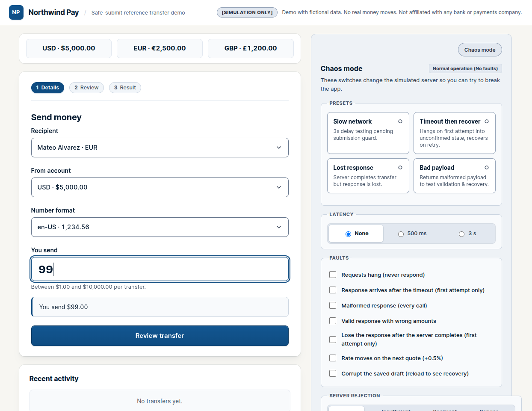Click the Normal operation (No faults) status badge
Image resolution: width=532 pixels, height=411 pixels.
[465, 68]
